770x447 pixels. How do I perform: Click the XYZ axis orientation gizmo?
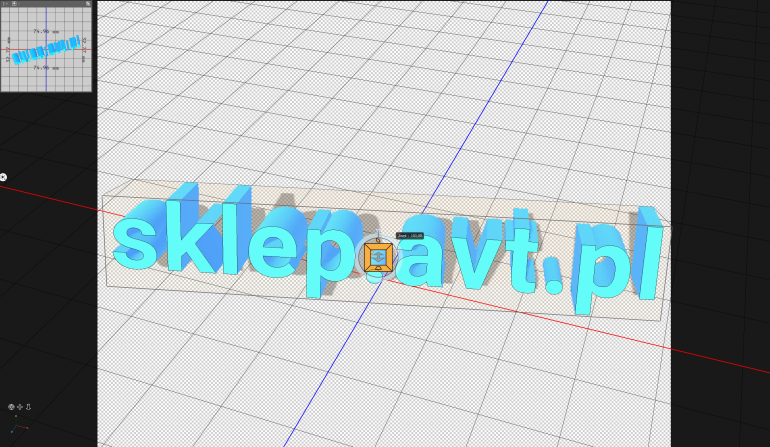click(x=19, y=424)
